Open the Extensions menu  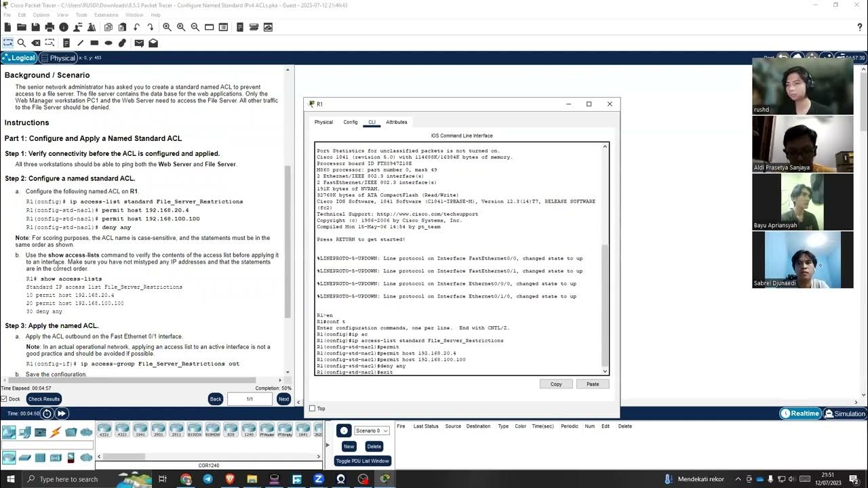pyautogui.click(x=106, y=14)
